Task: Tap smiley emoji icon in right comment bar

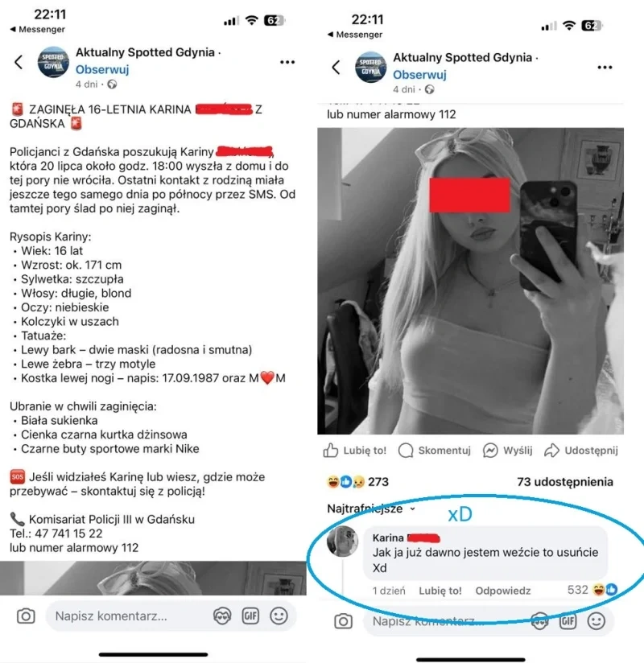Action: [x=597, y=621]
